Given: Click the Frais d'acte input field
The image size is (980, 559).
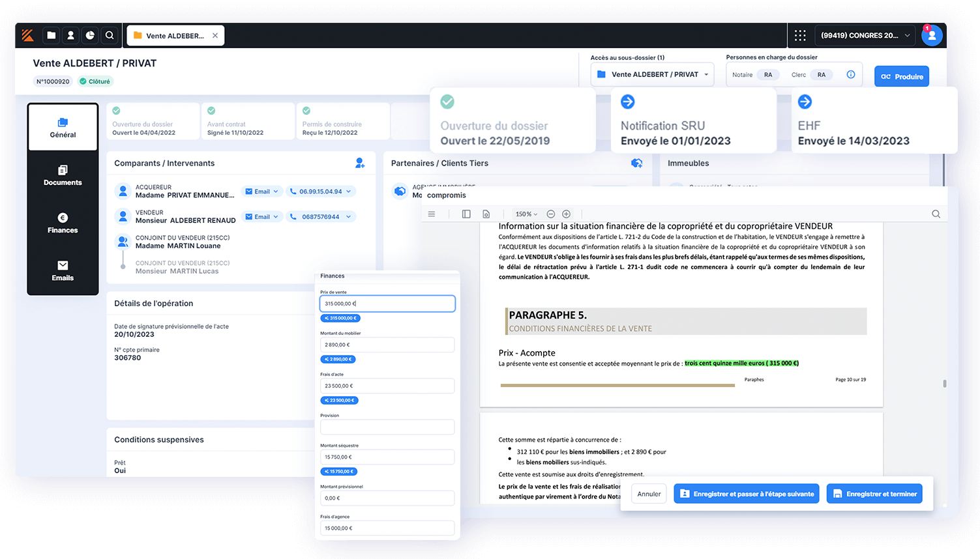Looking at the screenshot, I should click(387, 386).
